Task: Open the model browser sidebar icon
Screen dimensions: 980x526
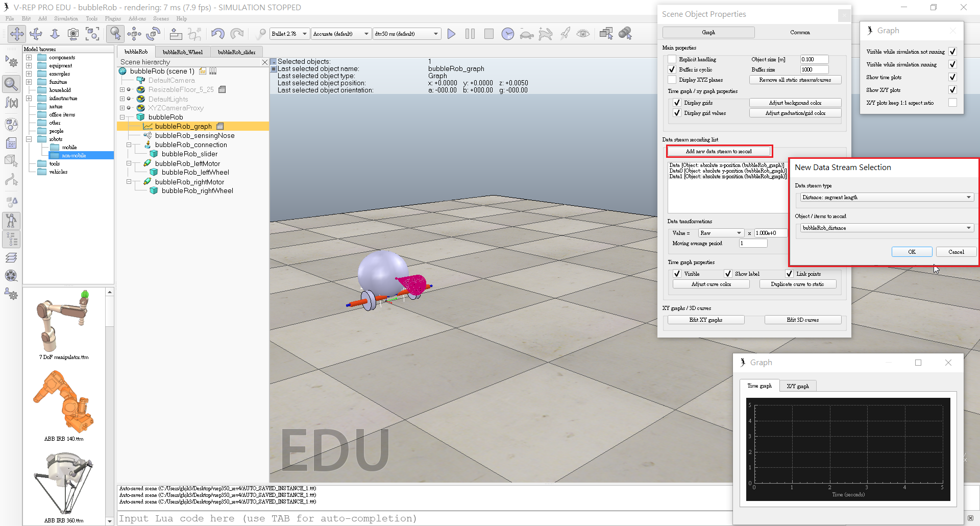Action: click(11, 221)
